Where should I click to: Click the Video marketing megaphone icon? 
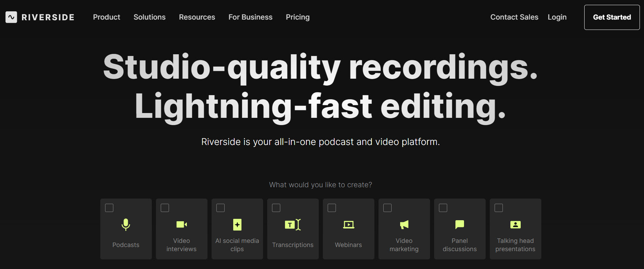pyautogui.click(x=404, y=225)
